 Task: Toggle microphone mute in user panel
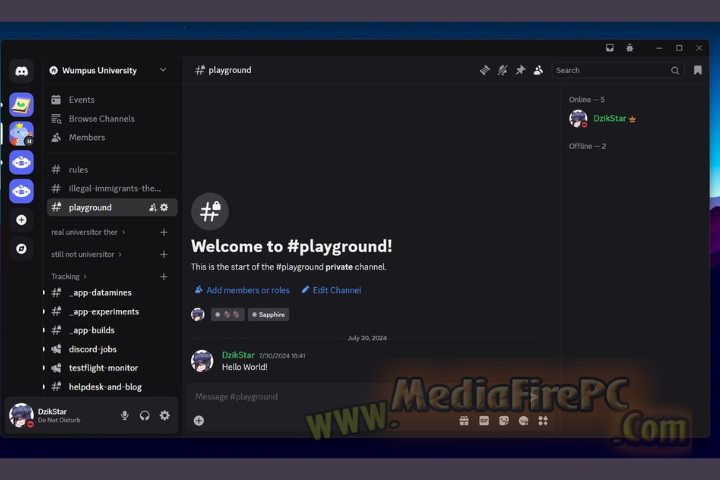click(x=124, y=416)
